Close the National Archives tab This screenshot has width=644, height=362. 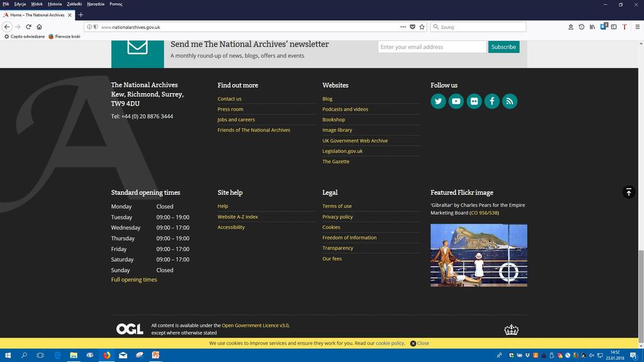(x=69, y=15)
